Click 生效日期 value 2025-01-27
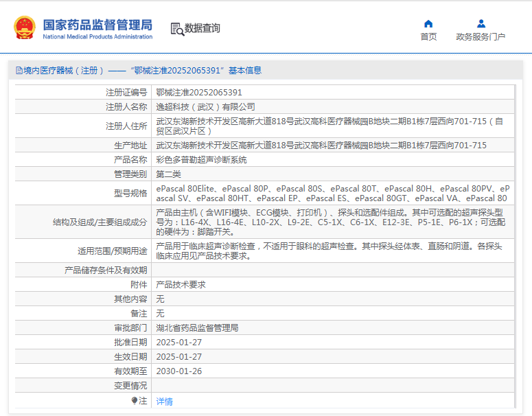 pos(178,356)
